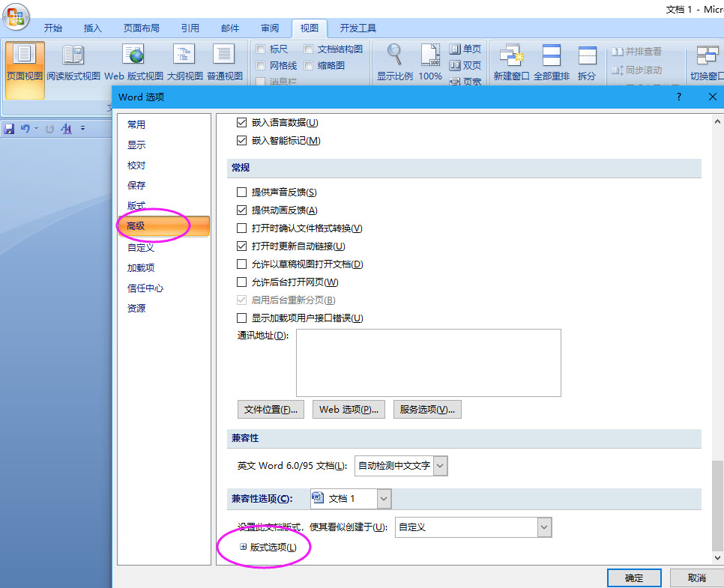Click the 拆分 split window icon

pyautogui.click(x=587, y=55)
